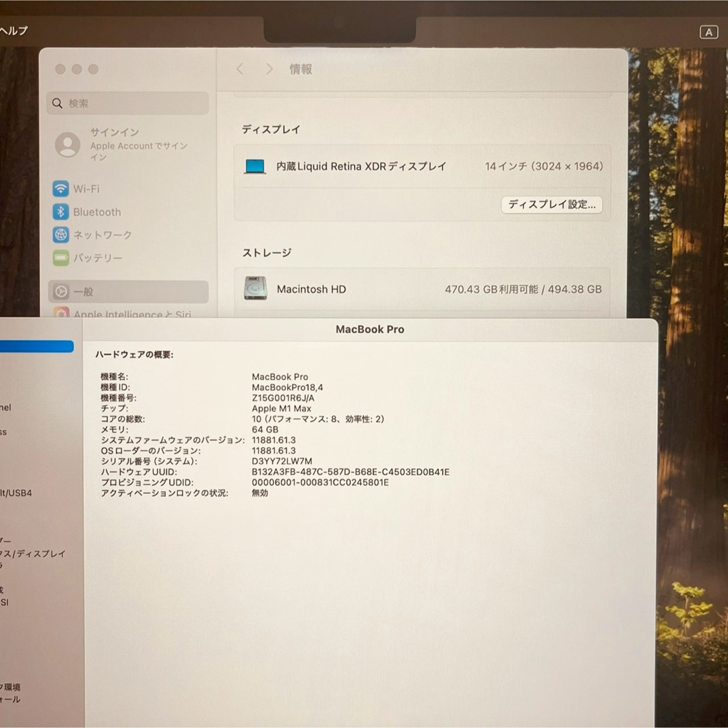The height and width of the screenshot is (728, 728).
Task: Click the 14インチ (3024 × 1964) value
Action: pos(544,166)
